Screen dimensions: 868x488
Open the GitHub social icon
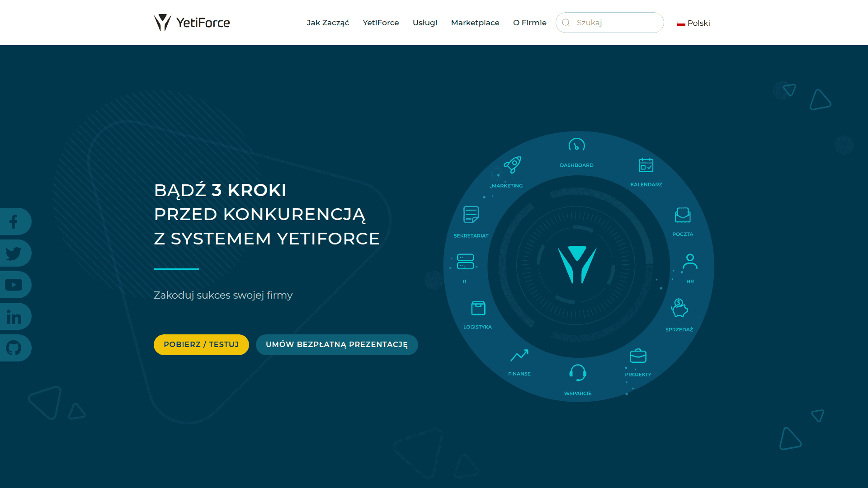14,348
